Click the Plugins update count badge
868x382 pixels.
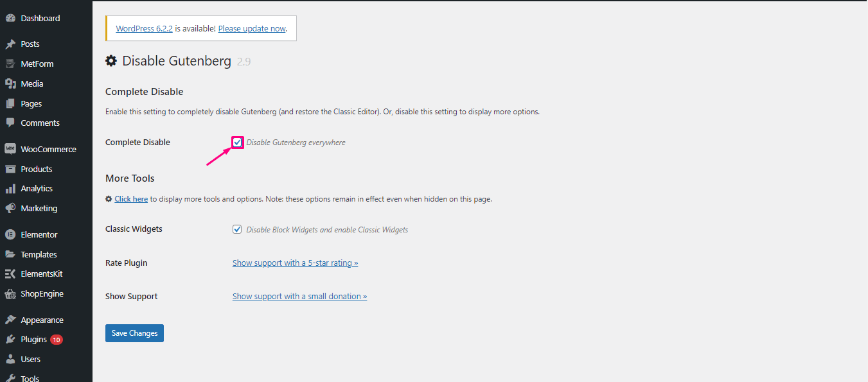(x=56, y=339)
